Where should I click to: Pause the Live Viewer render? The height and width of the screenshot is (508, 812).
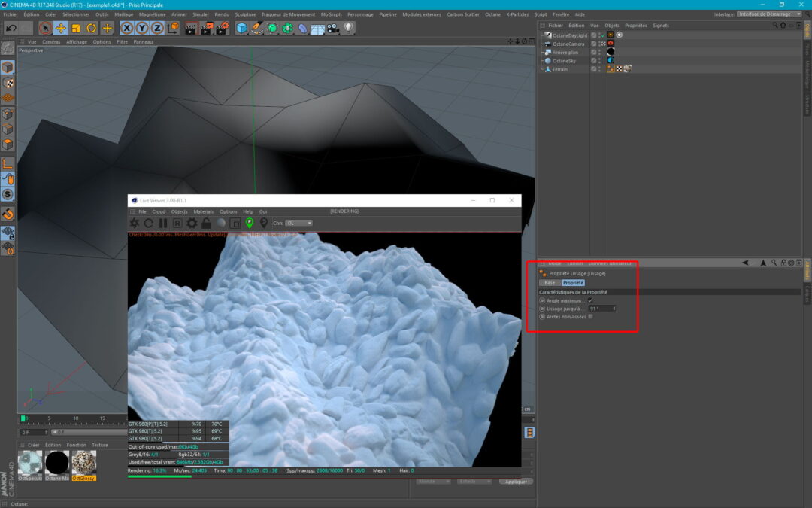click(163, 224)
